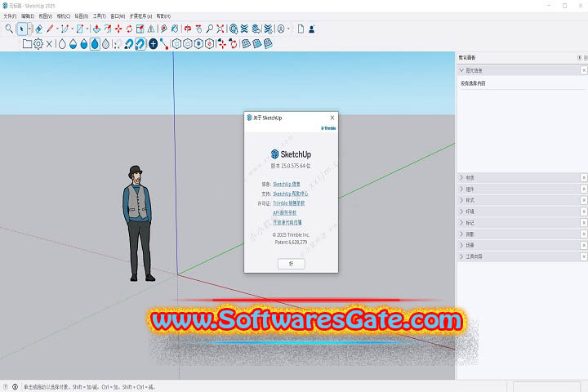588x392 pixels.
Task: Open the Arc tool dropdown arrow
Action: (72, 29)
